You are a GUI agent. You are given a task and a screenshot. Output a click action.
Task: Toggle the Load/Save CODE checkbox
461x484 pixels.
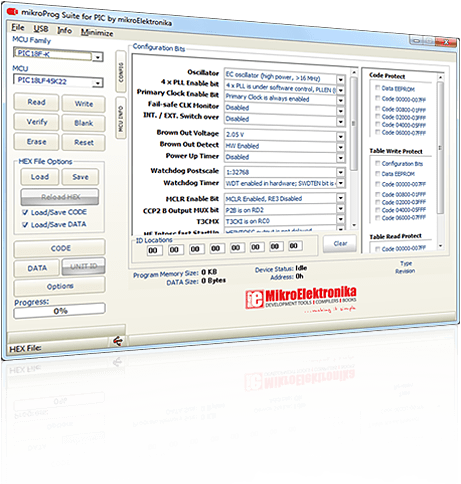25,212
